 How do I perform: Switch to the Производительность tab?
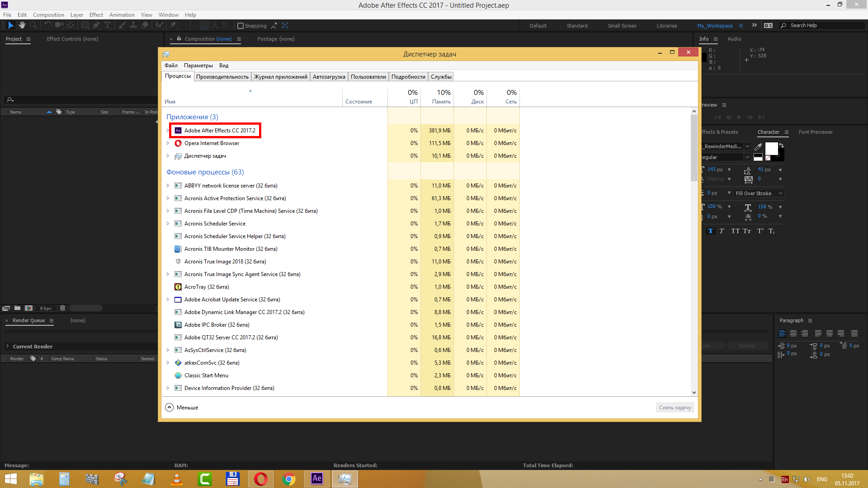tap(222, 77)
